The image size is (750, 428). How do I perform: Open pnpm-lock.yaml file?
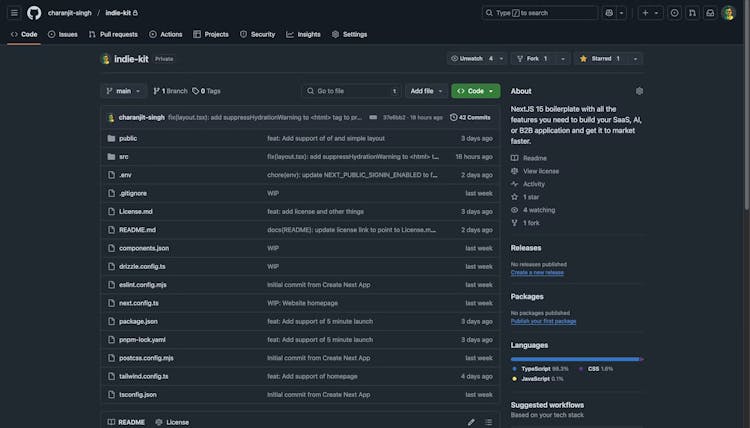[x=142, y=340]
